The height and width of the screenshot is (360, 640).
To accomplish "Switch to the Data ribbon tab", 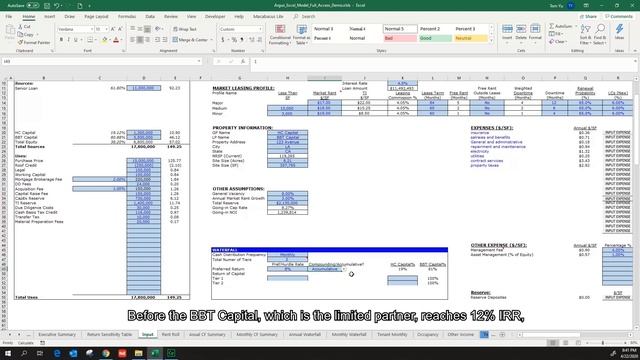I will [150, 16].
